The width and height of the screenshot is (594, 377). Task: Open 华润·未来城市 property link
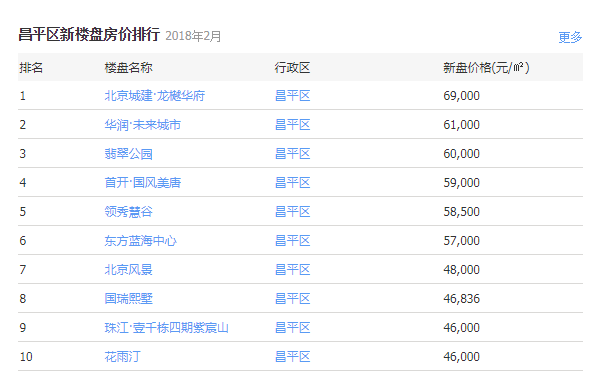[142, 125]
